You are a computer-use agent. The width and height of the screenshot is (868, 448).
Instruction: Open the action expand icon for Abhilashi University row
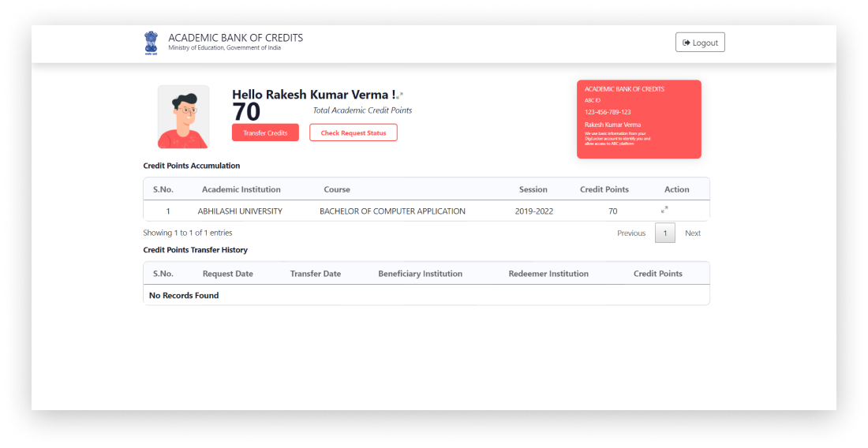point(664,210)
